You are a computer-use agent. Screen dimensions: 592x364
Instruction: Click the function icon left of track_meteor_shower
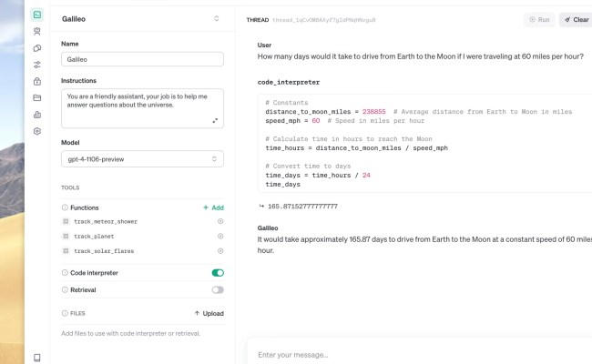66,221
